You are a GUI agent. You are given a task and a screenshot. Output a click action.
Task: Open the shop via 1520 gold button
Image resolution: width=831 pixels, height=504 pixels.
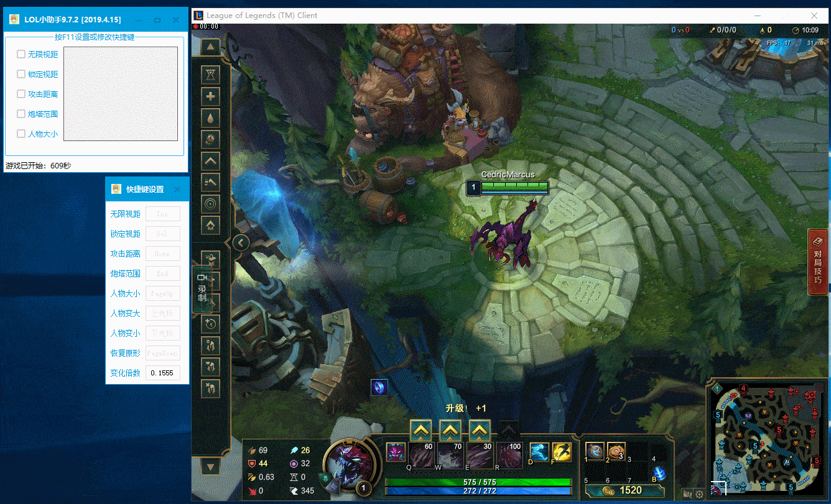tap(624, 490)
